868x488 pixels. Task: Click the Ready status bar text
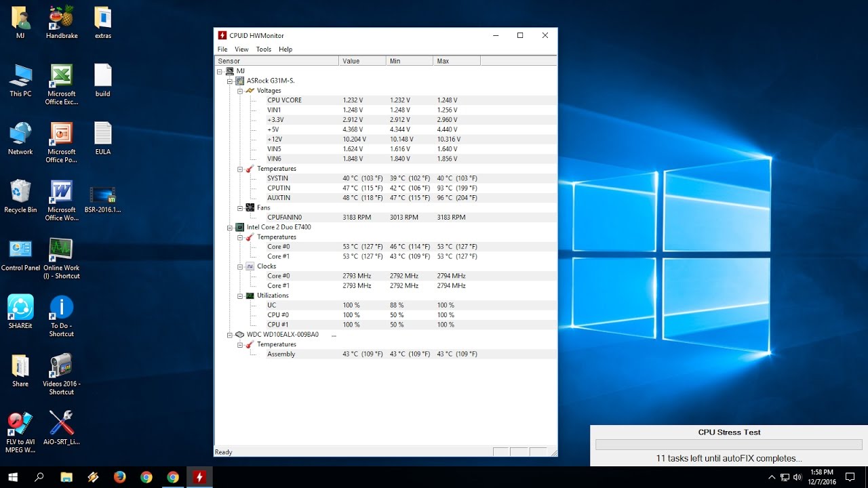click(224, 452)
